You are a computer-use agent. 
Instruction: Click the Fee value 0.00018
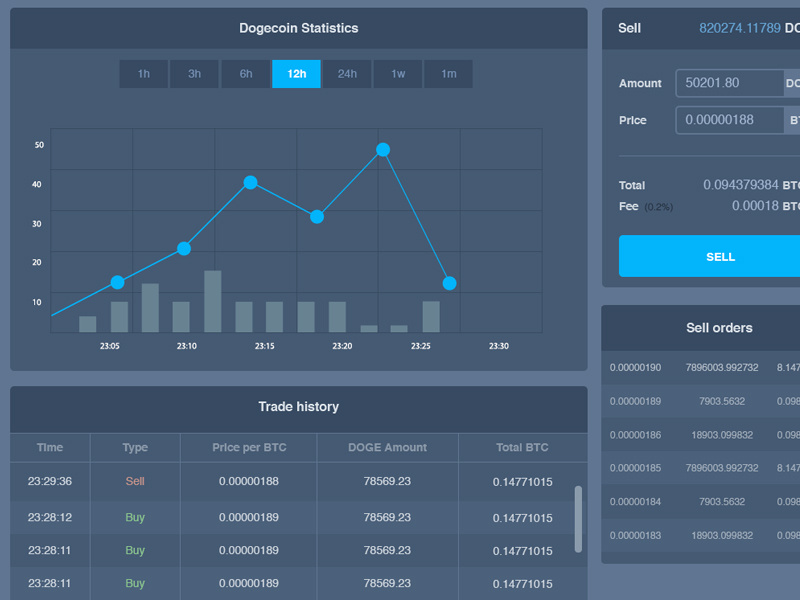coord(755,206)
